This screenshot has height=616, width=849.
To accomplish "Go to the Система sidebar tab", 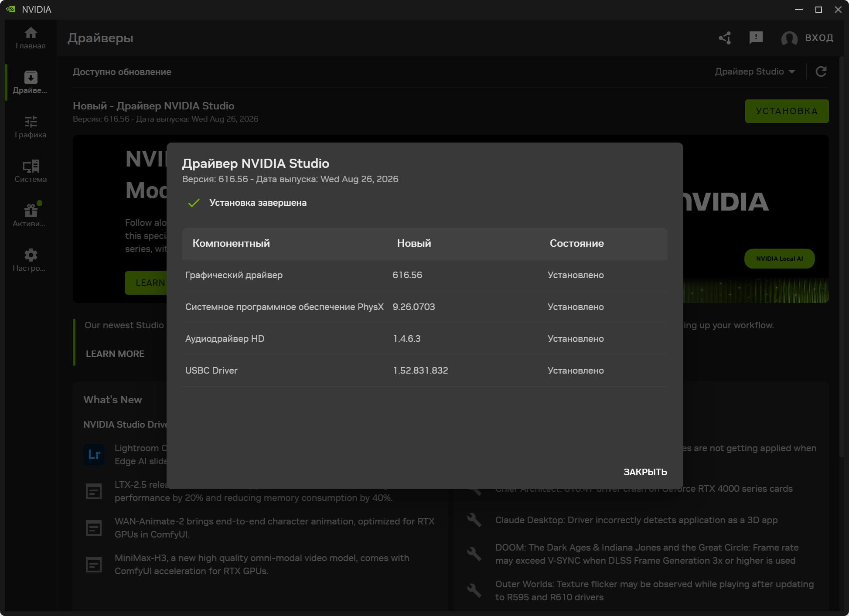I will (x=31, y=171).
